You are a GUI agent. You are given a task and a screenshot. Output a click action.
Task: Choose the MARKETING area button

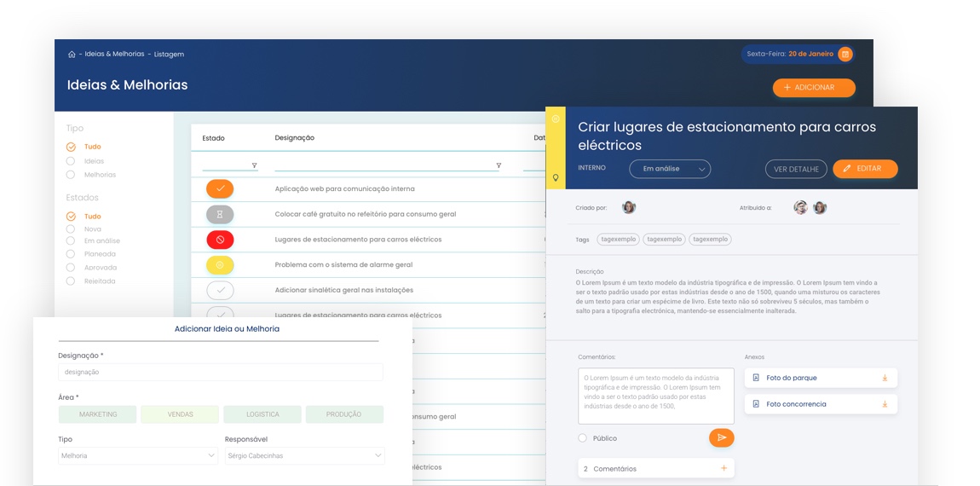click(97, 414)
